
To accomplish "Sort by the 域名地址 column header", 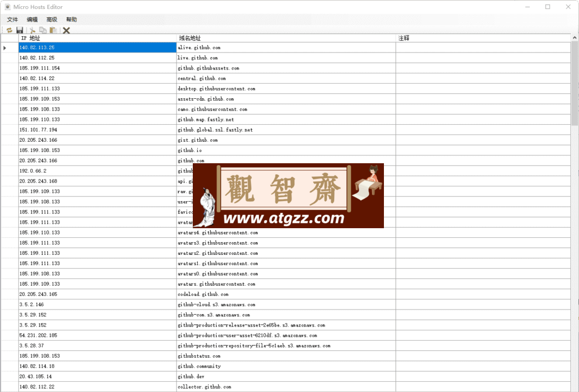I will coord(286,38).
